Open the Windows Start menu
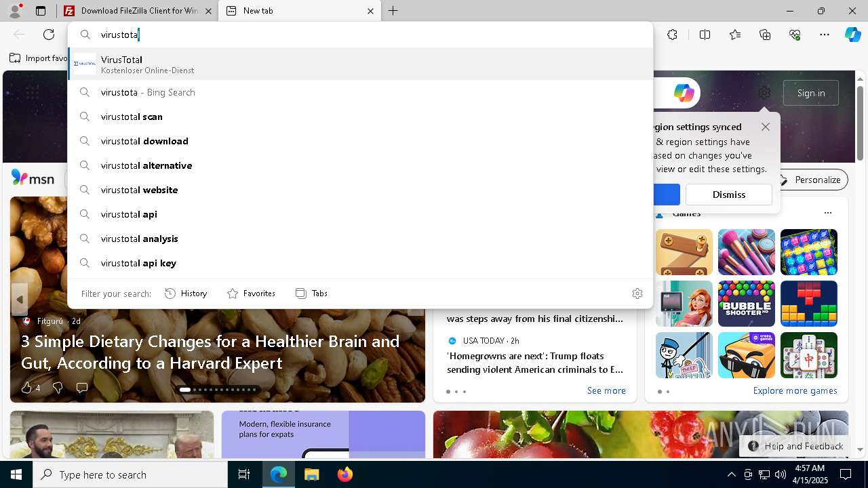 (16, 474)
